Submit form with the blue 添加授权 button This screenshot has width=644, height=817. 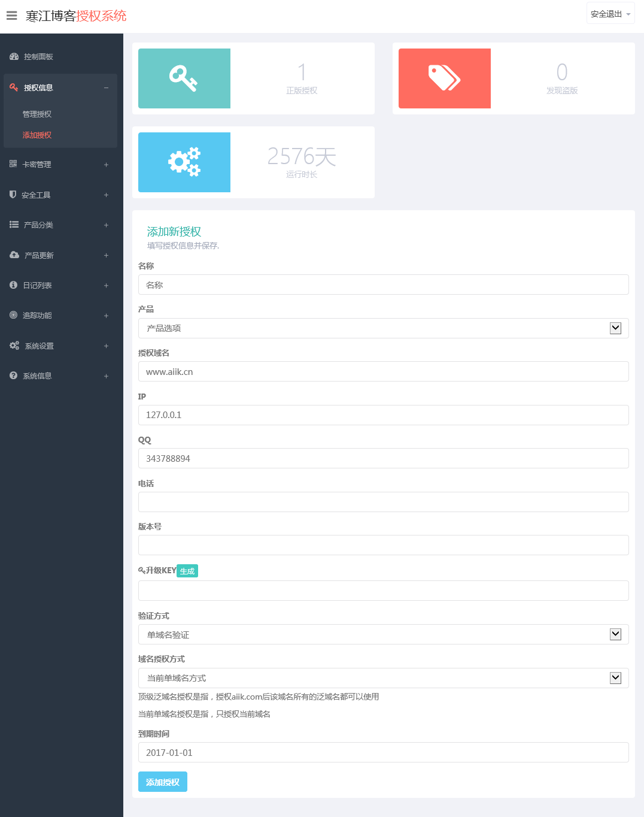[x=162, y=782]
